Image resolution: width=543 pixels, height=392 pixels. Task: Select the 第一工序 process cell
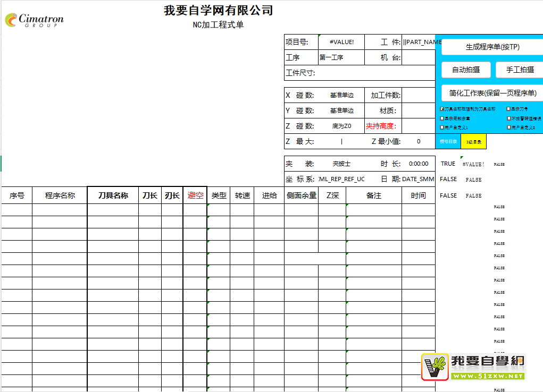point(341,57)
